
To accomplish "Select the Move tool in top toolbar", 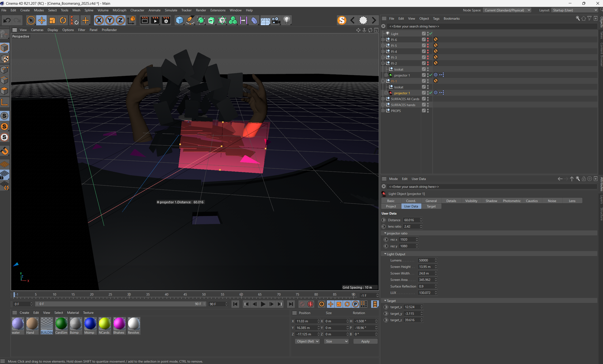I will [x=42, y=20].
